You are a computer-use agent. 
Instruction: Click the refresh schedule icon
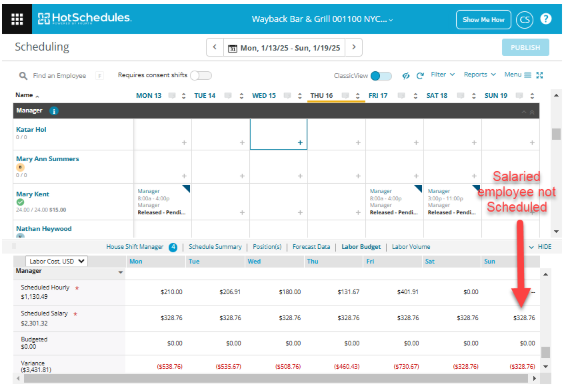pos(420,75)
